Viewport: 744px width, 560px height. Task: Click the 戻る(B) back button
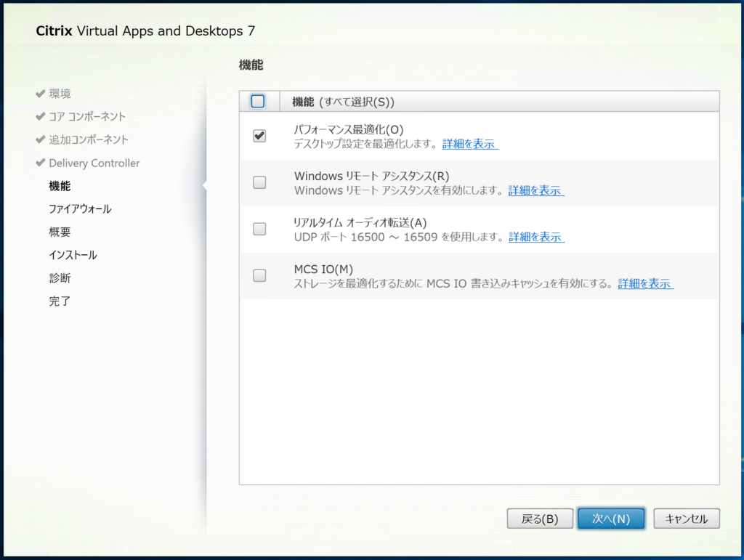tap(540, 519)
